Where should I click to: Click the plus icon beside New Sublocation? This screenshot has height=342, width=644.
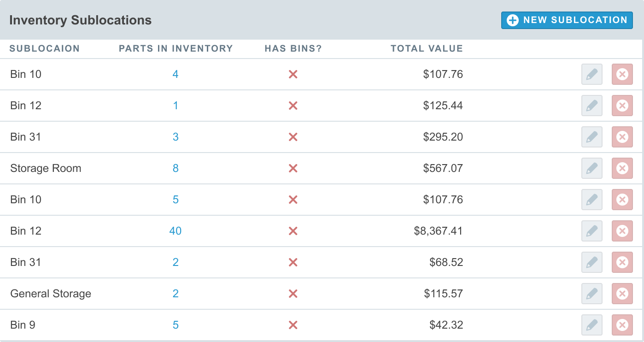(513, 20)
